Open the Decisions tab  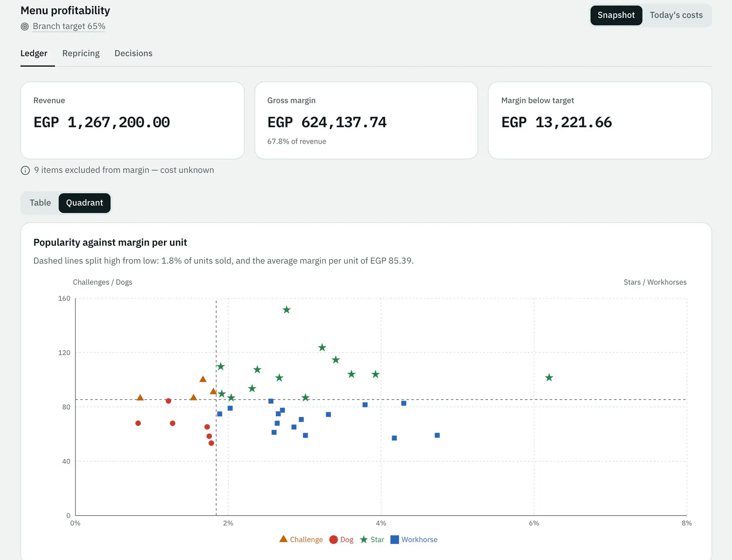[x=134, y=53]
